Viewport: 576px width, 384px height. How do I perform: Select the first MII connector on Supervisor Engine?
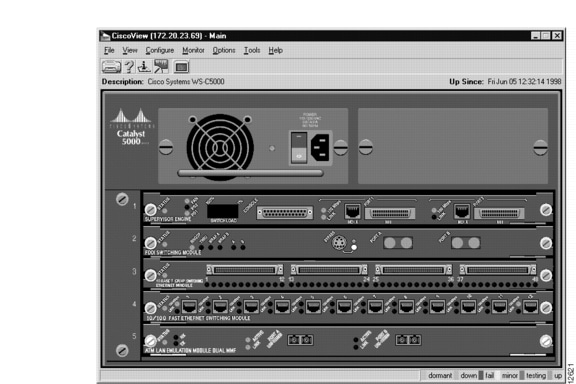point(389,213)
